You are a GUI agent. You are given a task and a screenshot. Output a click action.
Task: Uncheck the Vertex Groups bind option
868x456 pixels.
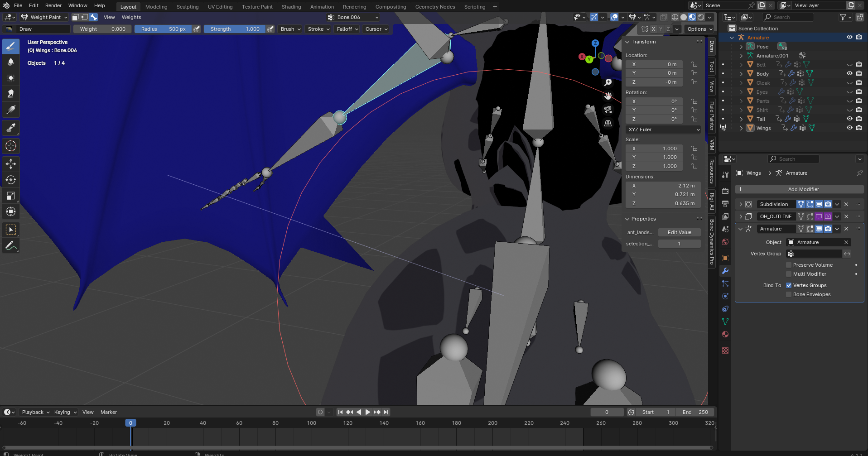(x=789, y=285)
